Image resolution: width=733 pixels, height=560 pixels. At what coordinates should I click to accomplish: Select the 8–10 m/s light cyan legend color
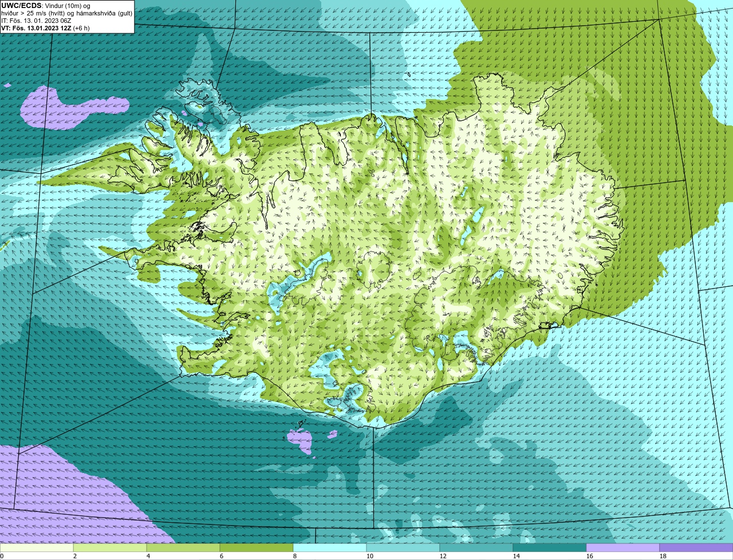pyautogui.click(x=330, y=548)
